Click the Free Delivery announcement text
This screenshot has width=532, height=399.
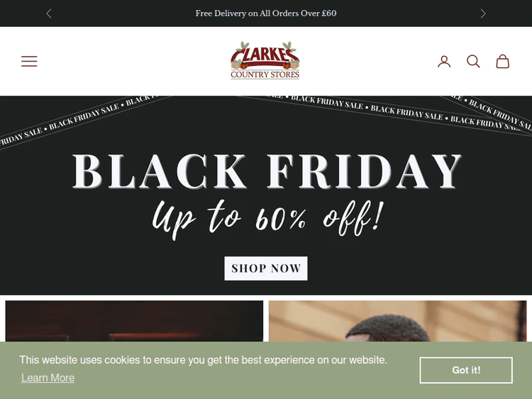pyautogui.click(x=266, y=13)
